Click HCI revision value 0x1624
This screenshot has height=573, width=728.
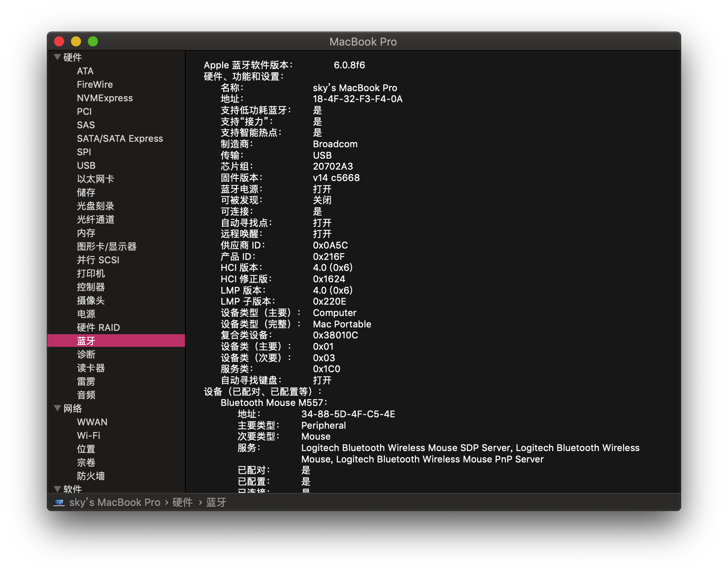click(x=329, y=279)
